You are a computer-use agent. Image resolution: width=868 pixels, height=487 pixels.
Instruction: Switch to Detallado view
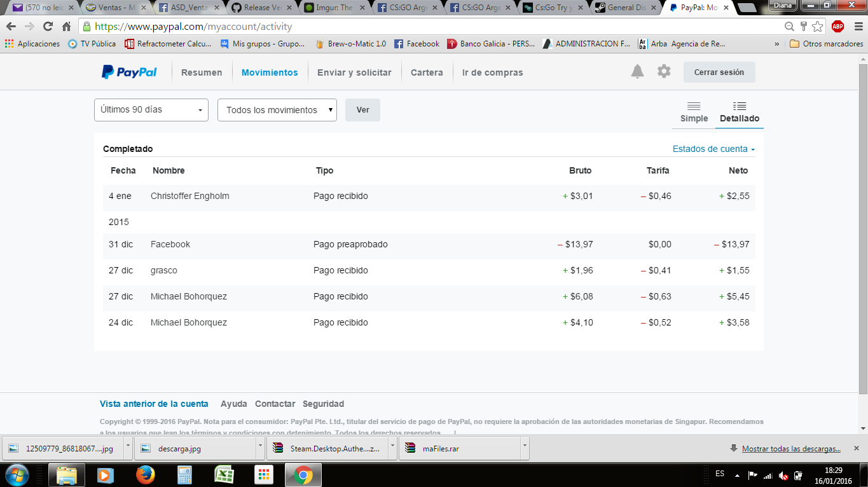[x=739, y=112]
